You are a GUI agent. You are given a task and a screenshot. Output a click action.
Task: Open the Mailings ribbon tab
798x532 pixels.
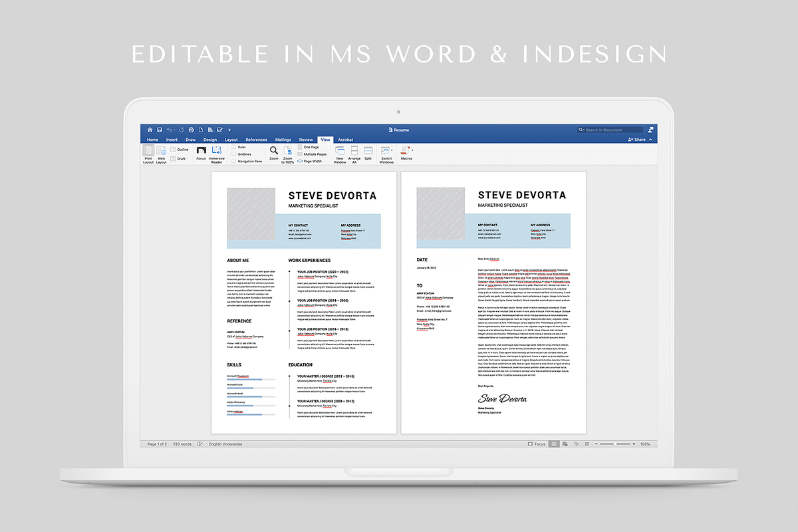point(283,140)
